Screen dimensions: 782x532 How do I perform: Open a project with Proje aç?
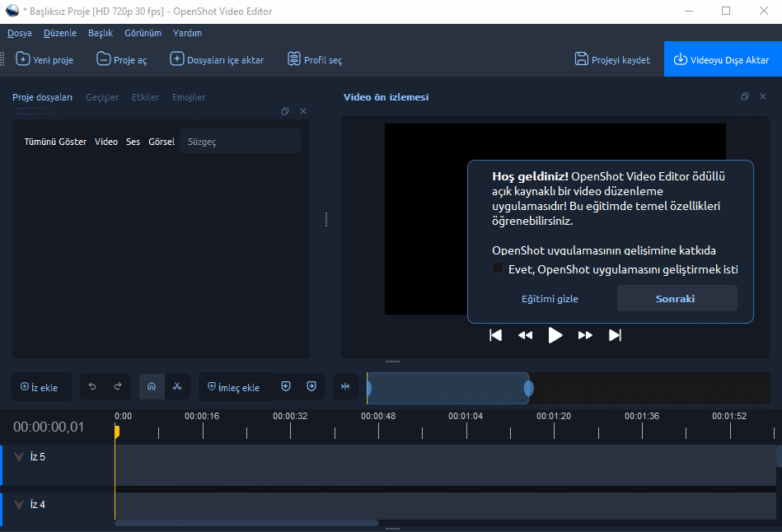(x=122, y=59)
